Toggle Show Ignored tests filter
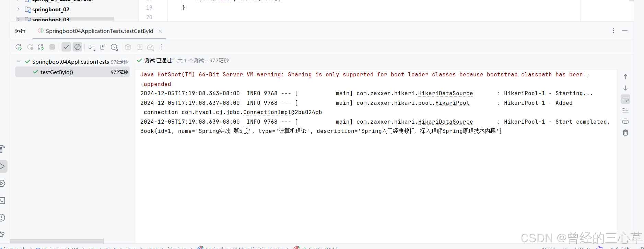The height and width of the screenshot is (249, 644). pyautogui.click(x=78, y=47)
